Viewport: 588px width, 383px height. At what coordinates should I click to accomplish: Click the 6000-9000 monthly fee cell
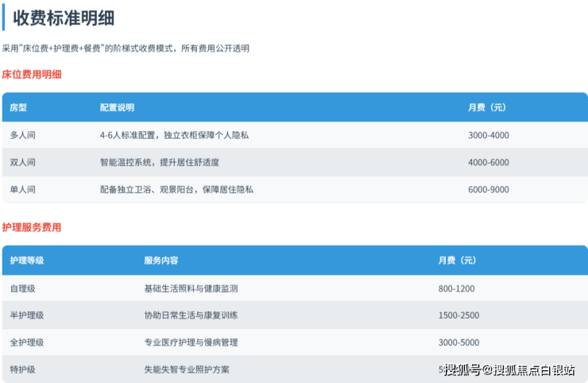tap(488, 189)
